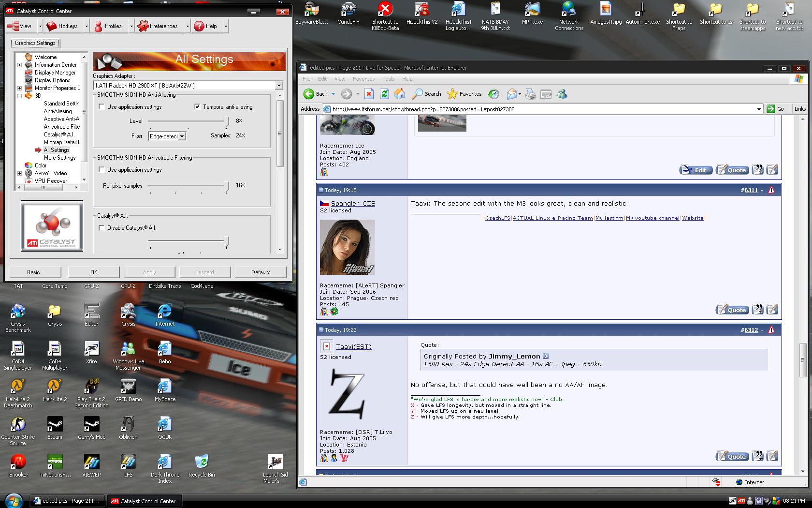The image size is (812, 508).
Task: Report post #6311 with warning icon
Action: (771, 190)
